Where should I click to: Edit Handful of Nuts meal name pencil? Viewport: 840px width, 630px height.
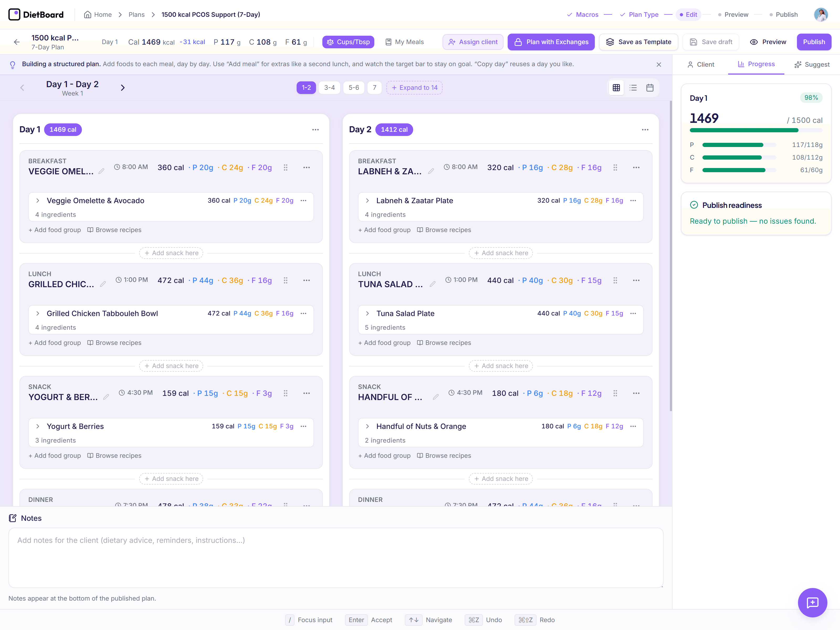click(x=435, y=397)
